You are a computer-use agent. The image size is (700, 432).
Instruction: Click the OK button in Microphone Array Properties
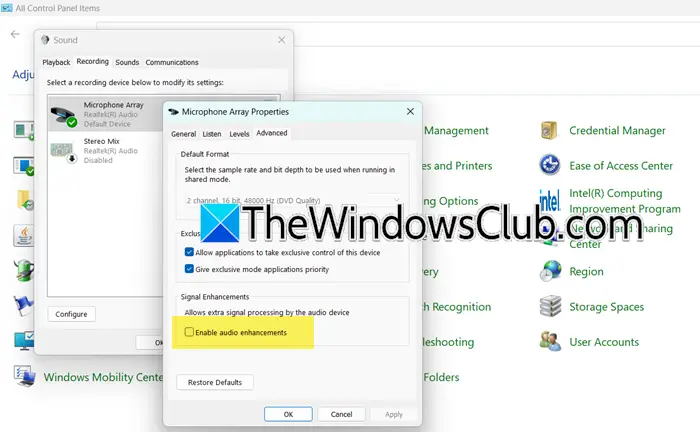pos(288,414)
